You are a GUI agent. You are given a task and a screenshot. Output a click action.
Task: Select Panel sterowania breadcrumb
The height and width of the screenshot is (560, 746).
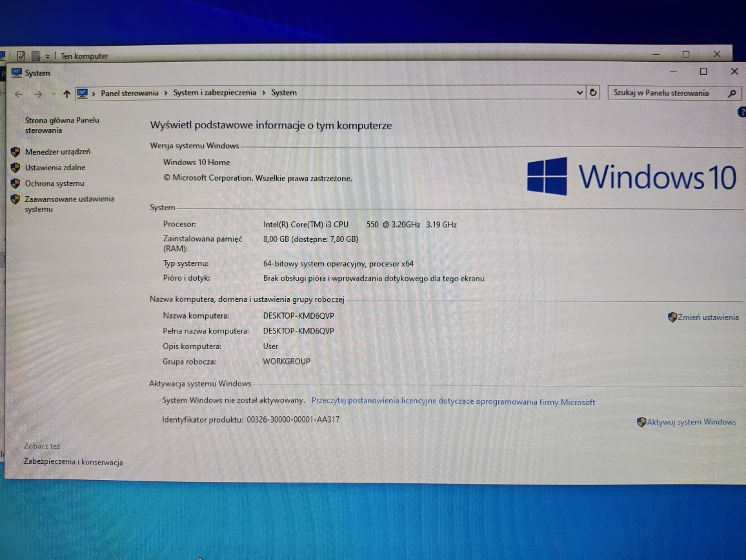[x=130, y=94]
